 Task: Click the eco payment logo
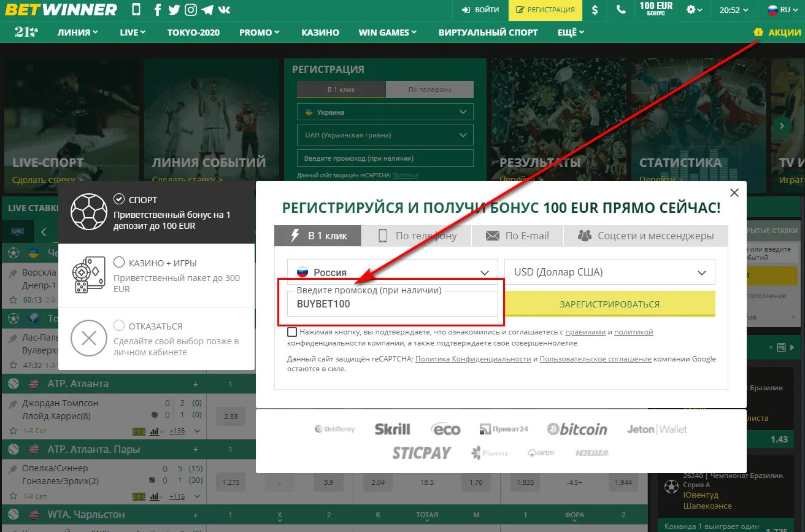pos(445,429)
